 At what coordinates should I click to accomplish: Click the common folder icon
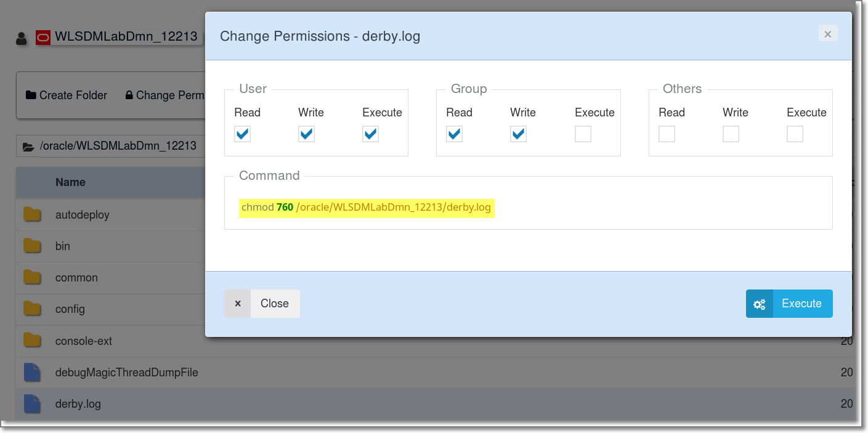point(32,277)
